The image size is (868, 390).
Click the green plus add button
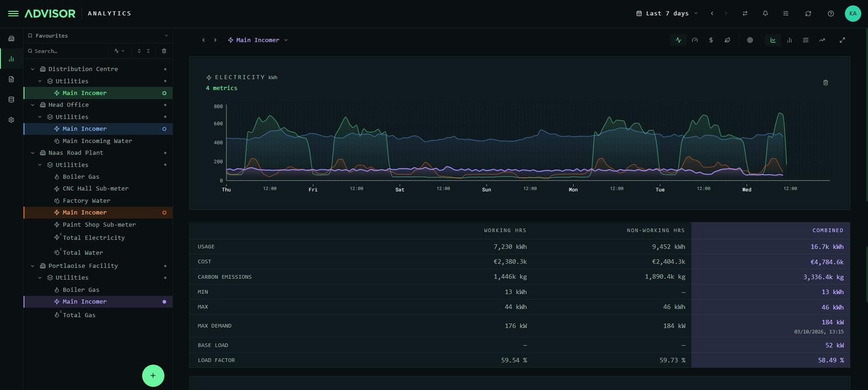tap(153, 376)
